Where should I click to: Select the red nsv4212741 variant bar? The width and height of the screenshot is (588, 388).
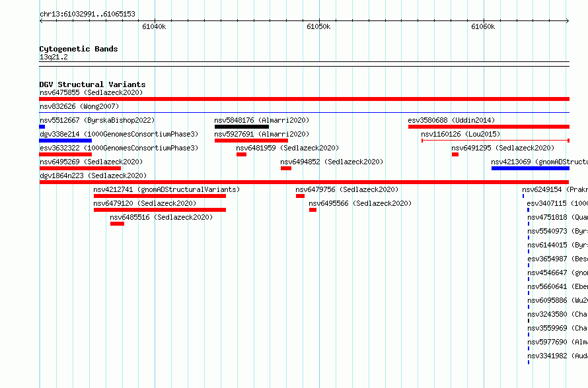[x=160, y=196]
